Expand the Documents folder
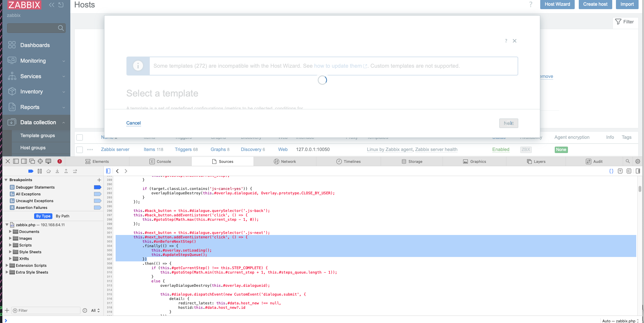 tap(10, 232)
